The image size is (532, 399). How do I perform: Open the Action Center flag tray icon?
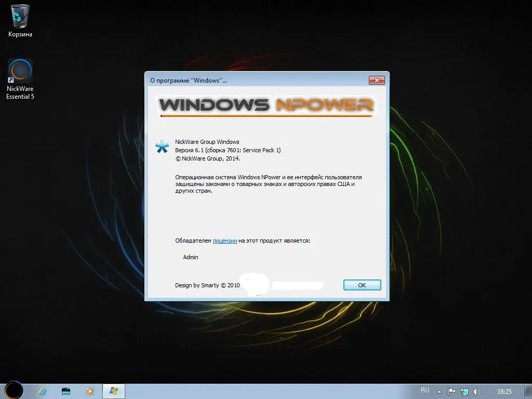click(x=451, y=392)
